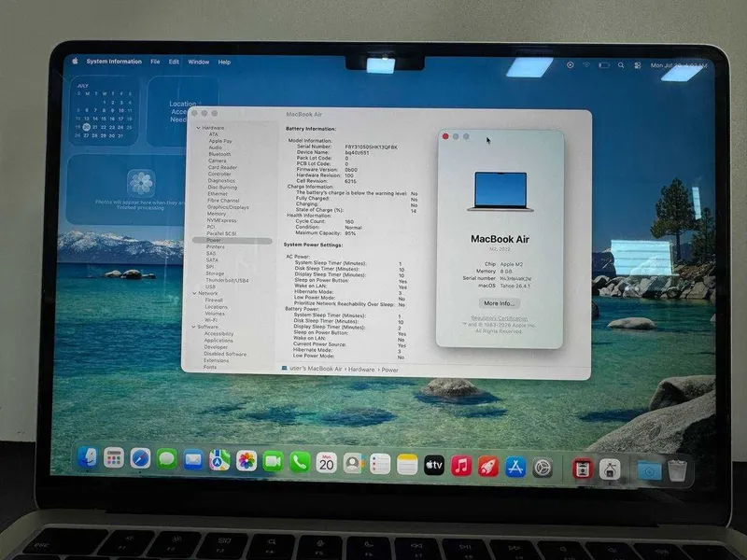Open the red-framed app icon in Dock
The width and height of the screenshot is (747, 560).
click(582, 469)
